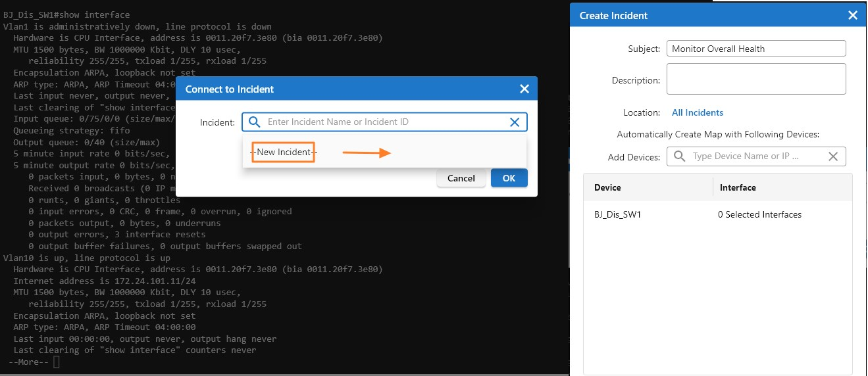Clear the Add Devices search field
This screenshot has width=868, height=376.
click(x=833, y=156)
